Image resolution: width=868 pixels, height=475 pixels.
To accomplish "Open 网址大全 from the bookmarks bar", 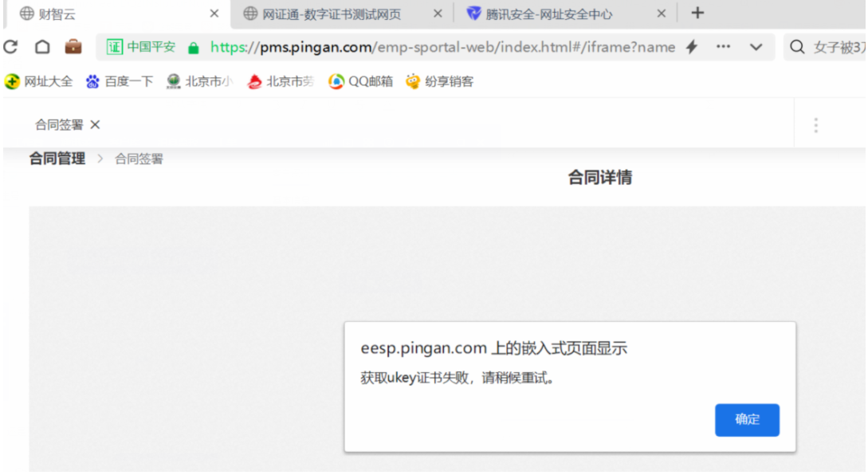I will tap(39, 80).
